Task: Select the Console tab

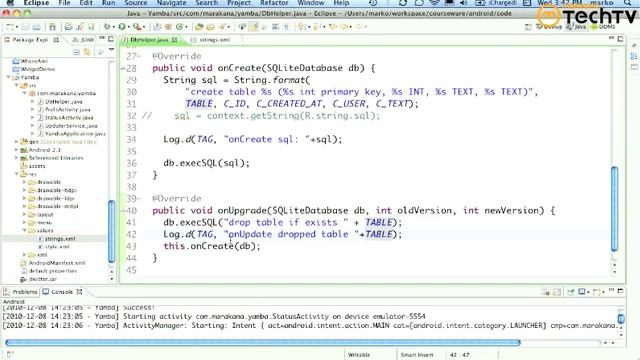Action: point(62,291)
